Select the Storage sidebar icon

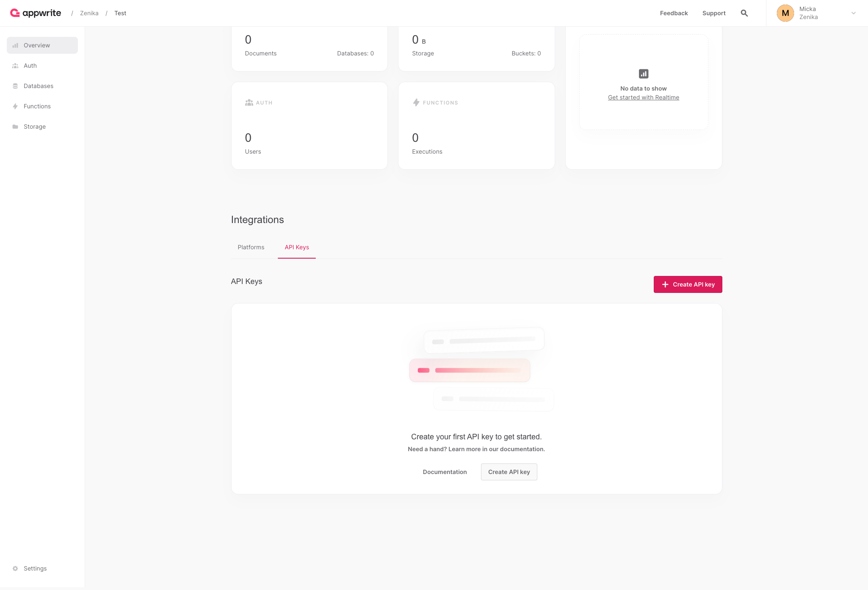coord(17,127)
